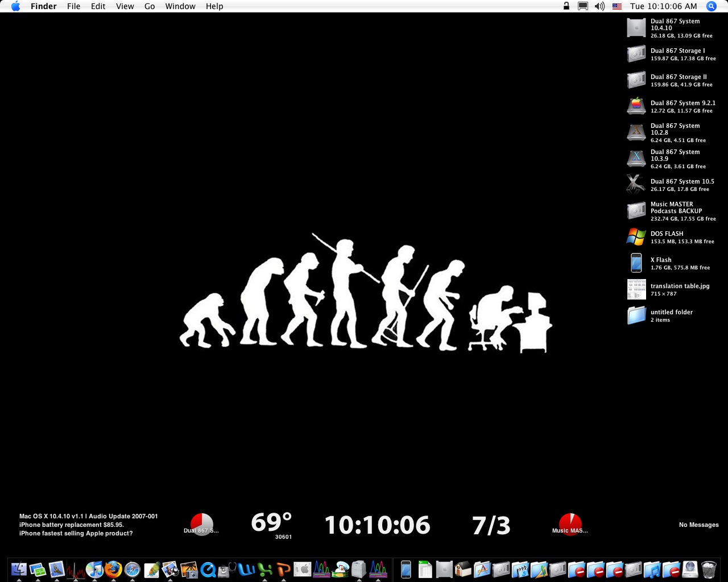Click the 69° weather display
728x582 pixels.
271,522
